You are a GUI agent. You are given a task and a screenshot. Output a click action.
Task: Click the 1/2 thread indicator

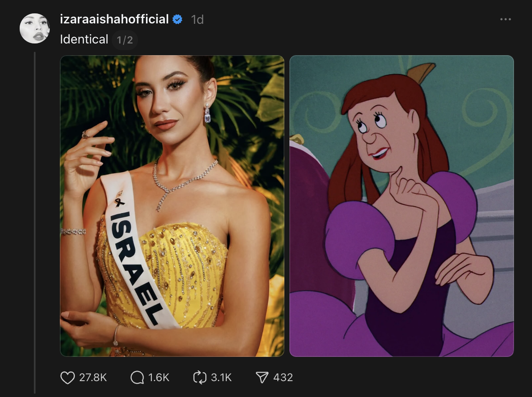[125, 40]
